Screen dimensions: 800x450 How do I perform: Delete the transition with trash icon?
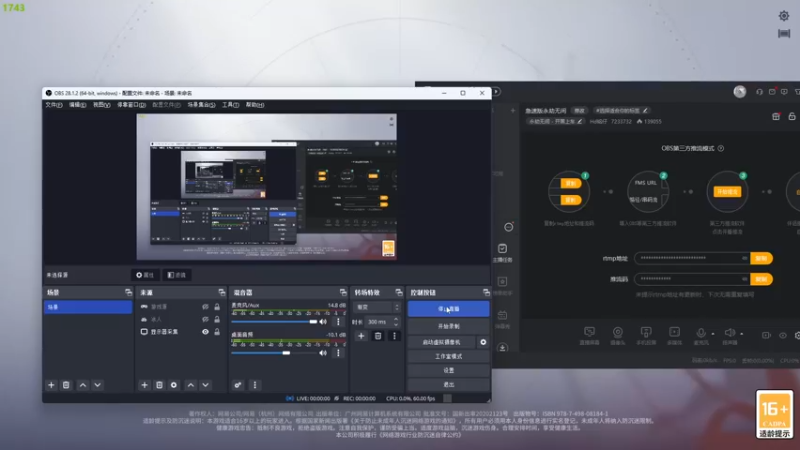(378, 336)
